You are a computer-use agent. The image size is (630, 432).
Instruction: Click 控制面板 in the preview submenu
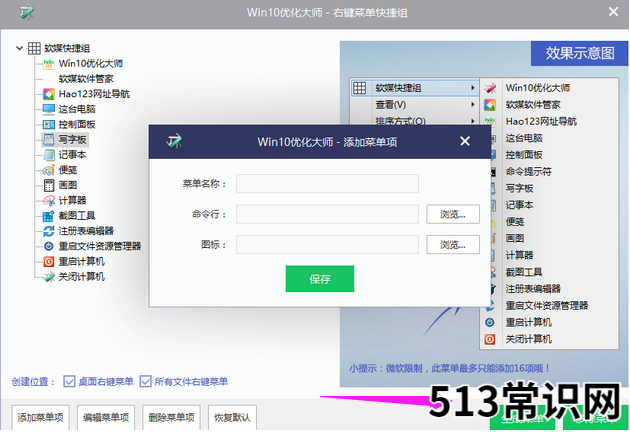[524, 155]
